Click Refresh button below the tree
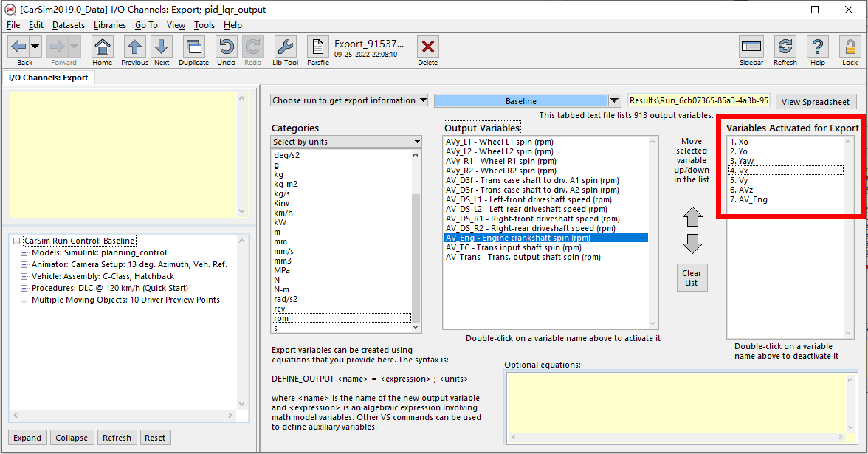The width and height of the screenshot is (868, 454). [117, 437]
